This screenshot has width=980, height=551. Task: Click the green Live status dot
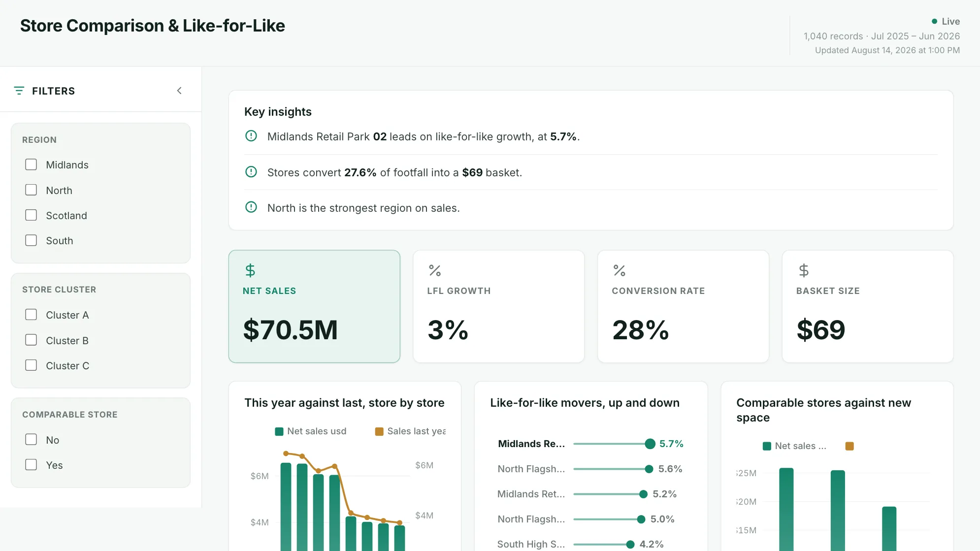coord(934,21)
